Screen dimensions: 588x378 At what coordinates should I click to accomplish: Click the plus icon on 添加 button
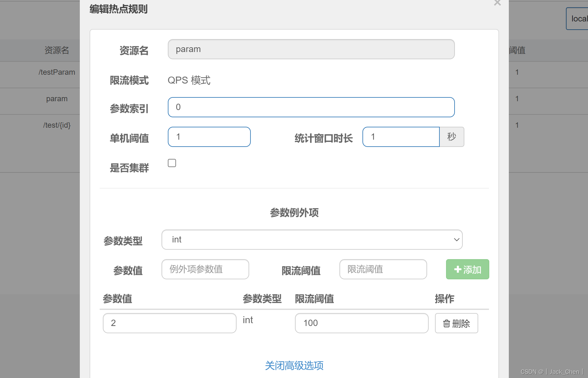tap(458, 269)
